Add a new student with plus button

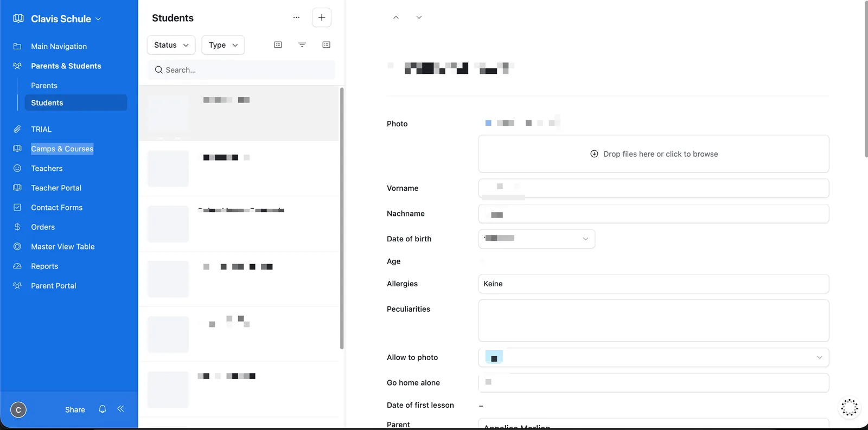322,18
